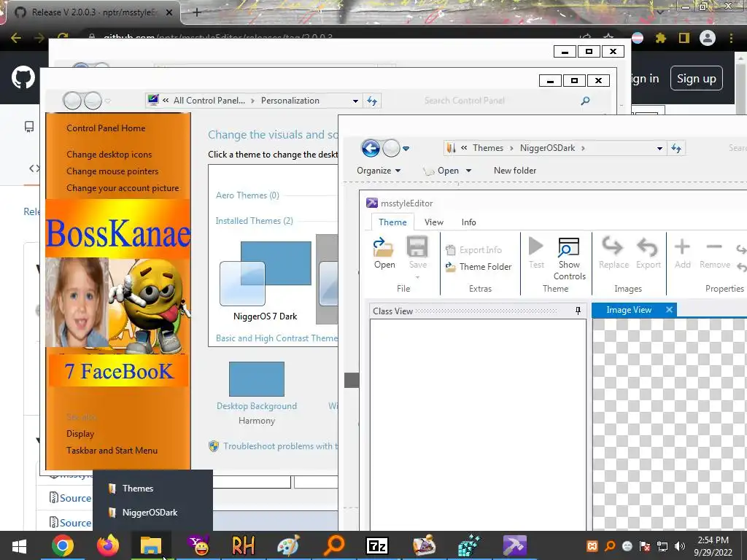The width and height of the screenshot is (747, 560).
Task: Expand the Save button dropdown arrow
Action: pyautogui.click(x=417, y=277)
